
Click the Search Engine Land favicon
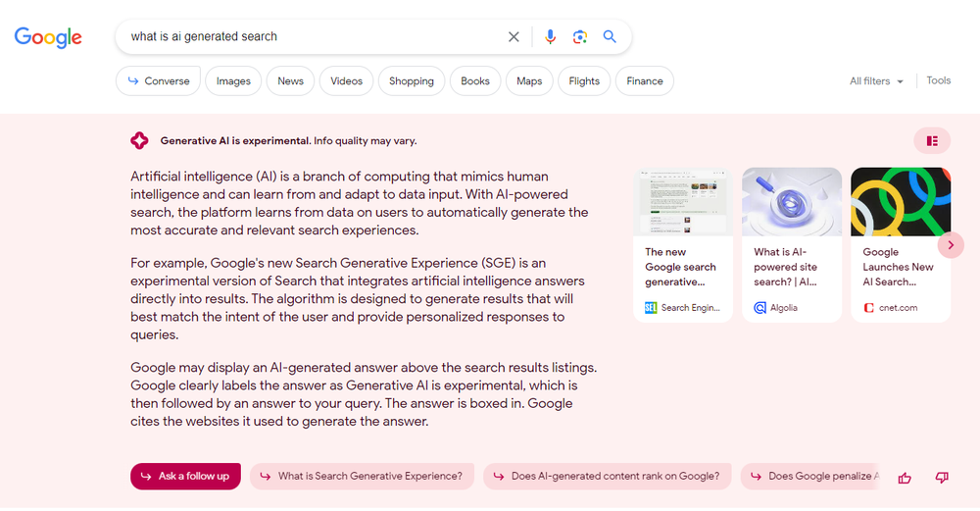pyautogui.click(x=651, y=308)
